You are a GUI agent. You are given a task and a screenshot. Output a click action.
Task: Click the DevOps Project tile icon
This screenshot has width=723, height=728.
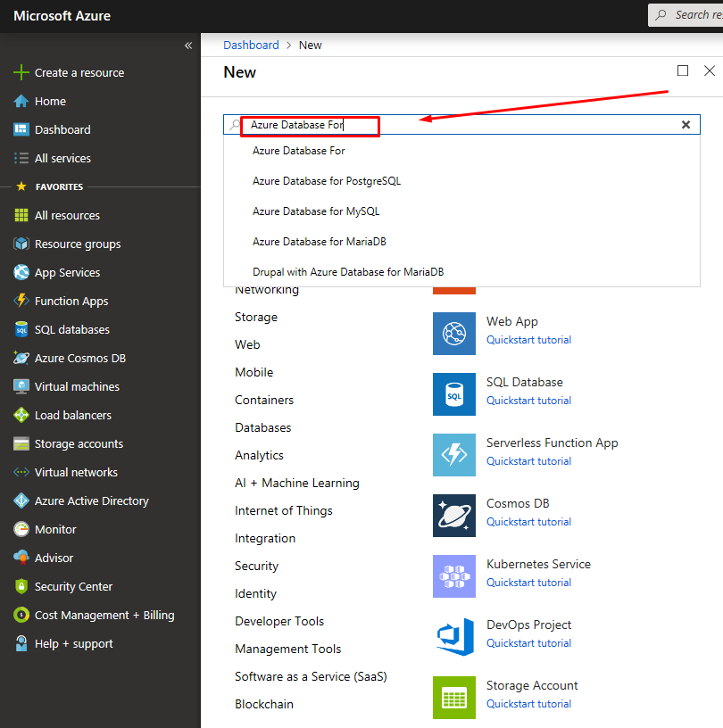coord(454,637)
